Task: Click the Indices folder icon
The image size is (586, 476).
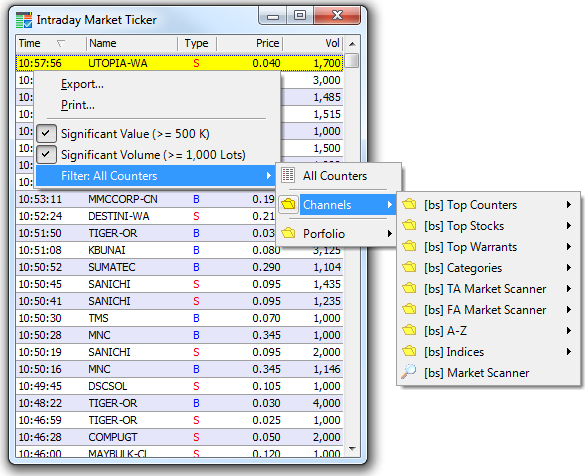Action: pos(409,351)
